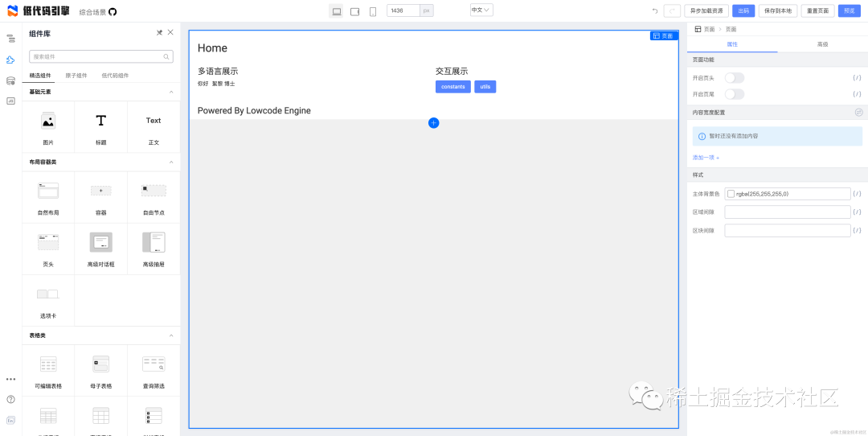Open the help question-mark icon
This screenshot has width=868, height=436.
coord(10,400)
